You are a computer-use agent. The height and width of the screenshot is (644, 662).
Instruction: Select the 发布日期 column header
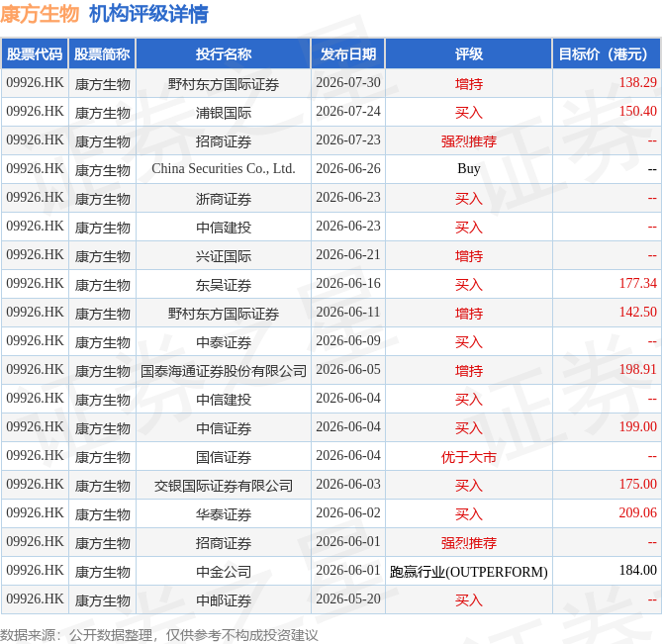[348, 53]
